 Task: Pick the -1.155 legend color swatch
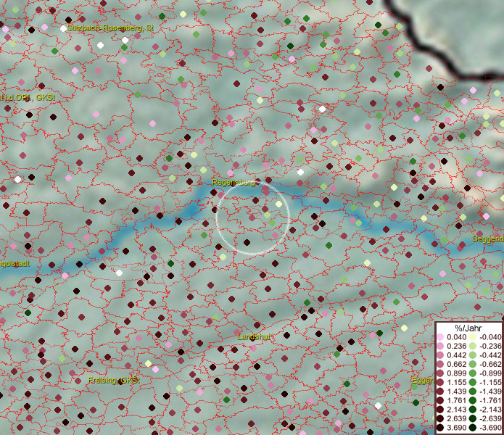(x=473, y=382)
